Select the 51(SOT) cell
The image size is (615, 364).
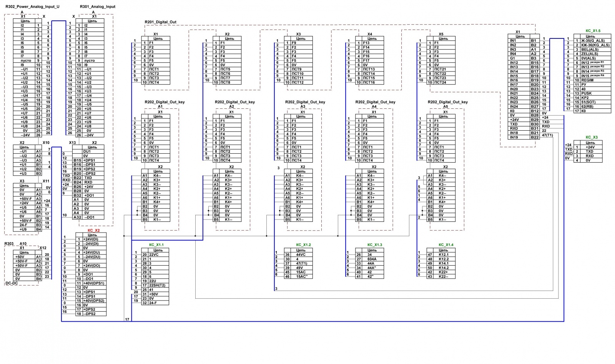pyautogui.click(x=595, y=102)
